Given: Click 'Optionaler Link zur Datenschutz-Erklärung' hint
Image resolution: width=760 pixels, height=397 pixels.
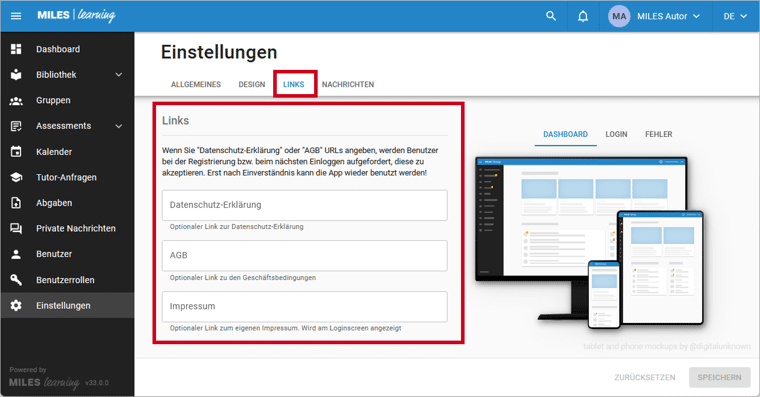Looking at the screenshot, I should (x=237, y=226).
